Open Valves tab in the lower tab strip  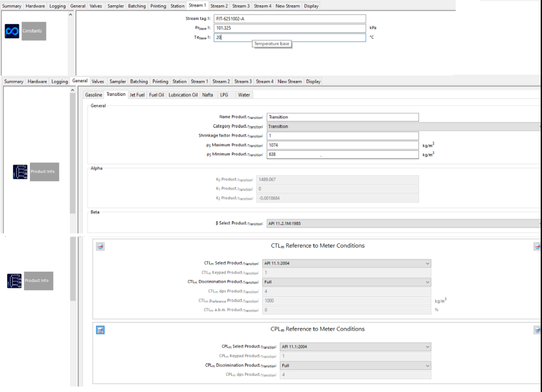click(x=98, y=82)
